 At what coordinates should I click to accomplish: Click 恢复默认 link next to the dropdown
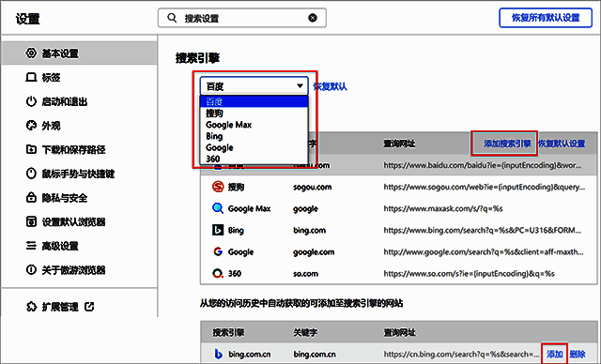pos(330,86)
